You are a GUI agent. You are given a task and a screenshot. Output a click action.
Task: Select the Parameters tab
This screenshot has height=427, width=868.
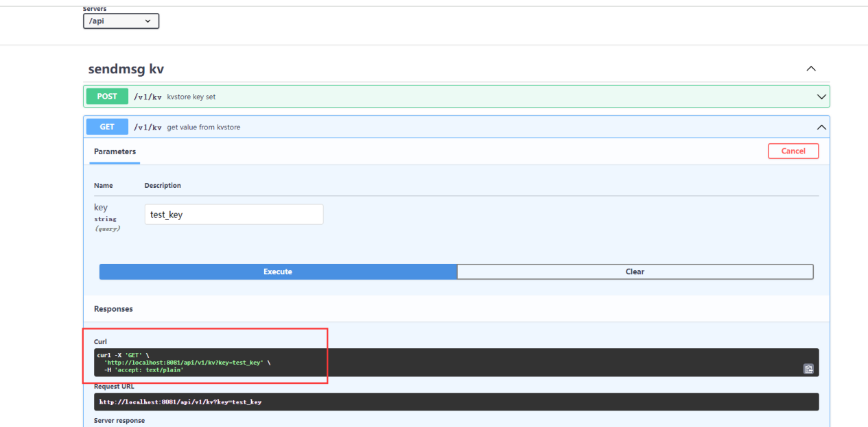115,151
